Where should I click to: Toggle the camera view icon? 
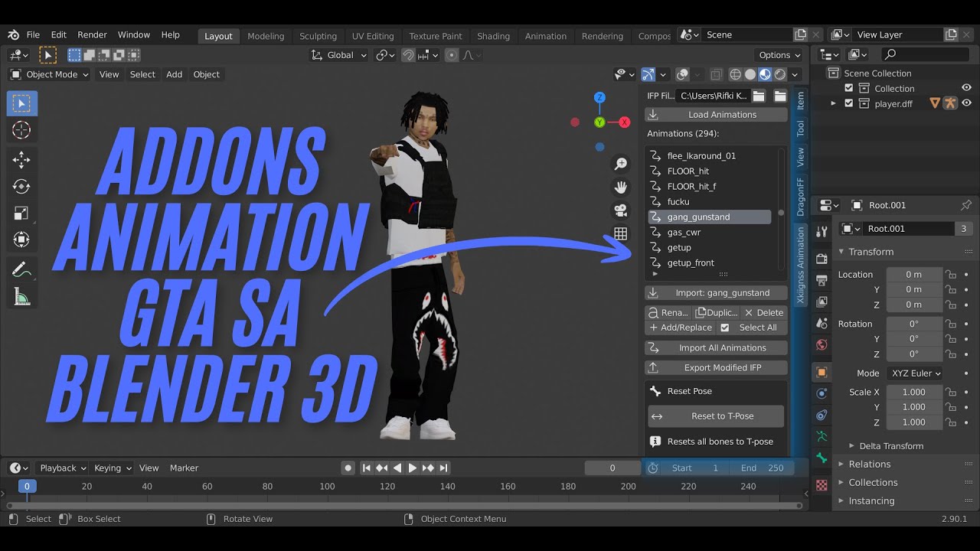coord(620,210)
